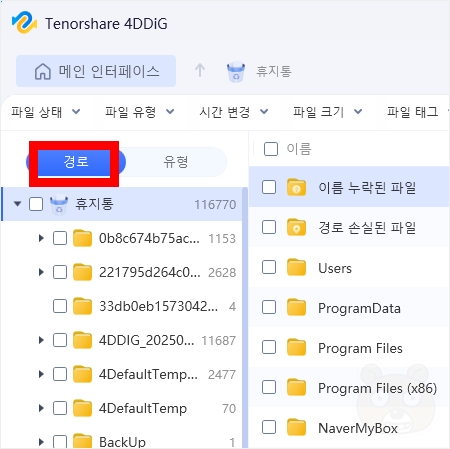
Task: Open the 파일 상태 filter dropdown
Action: 46,112
